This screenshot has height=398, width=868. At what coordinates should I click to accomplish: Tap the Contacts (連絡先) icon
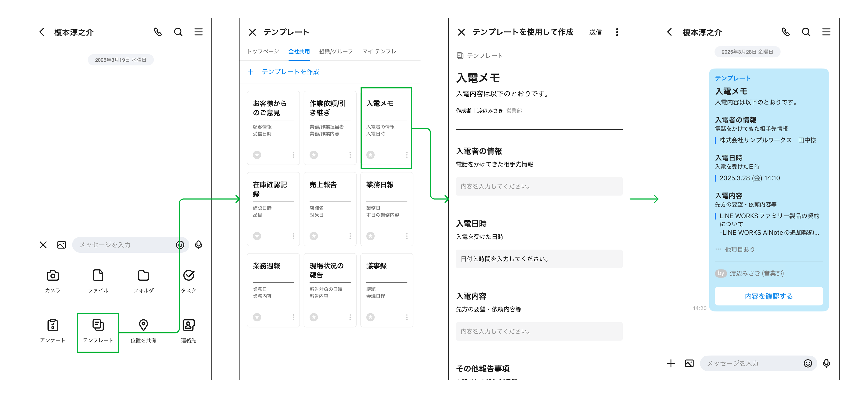[x=188, y=326]
